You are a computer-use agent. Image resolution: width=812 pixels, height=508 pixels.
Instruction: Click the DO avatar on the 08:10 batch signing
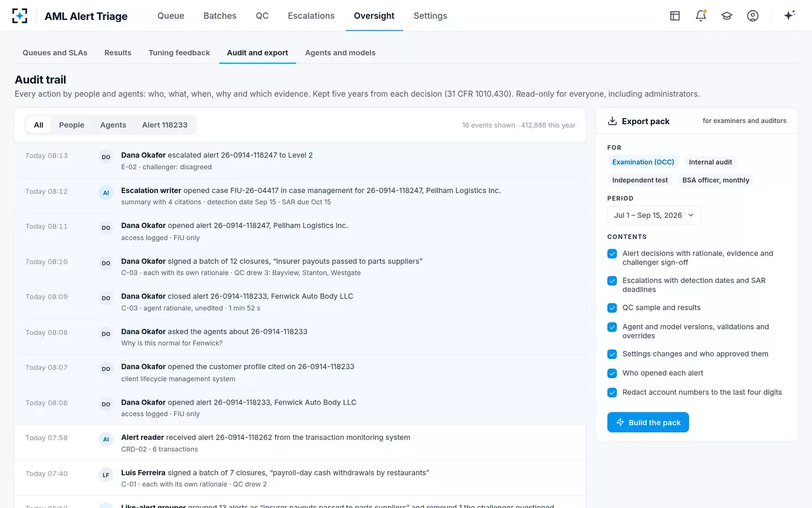tap(106, 263)
